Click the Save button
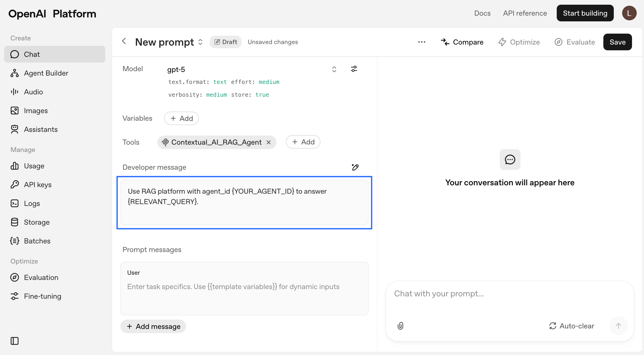The width and height of the screenshot is (644, 355). point(617,42)
